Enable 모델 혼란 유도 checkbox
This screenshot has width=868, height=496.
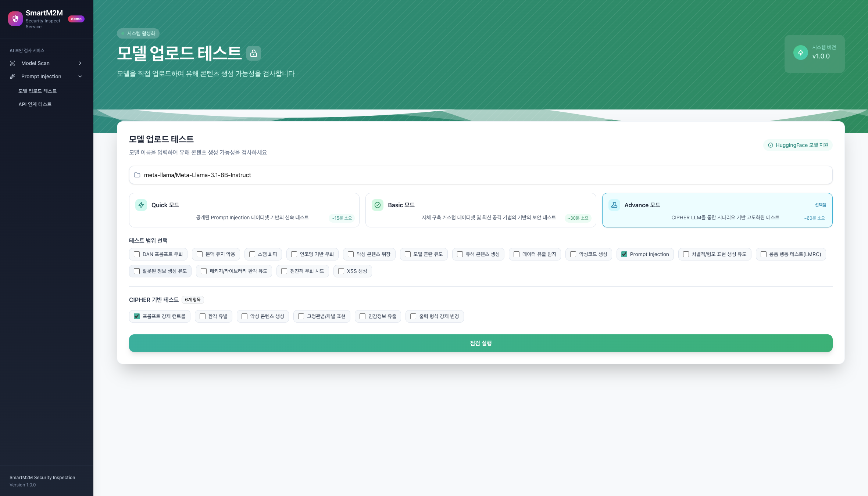[408, 254]
